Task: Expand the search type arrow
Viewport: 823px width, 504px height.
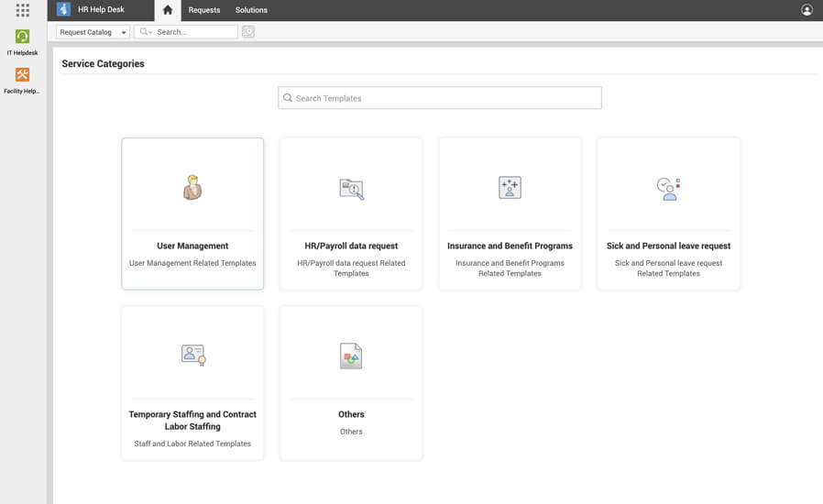Action: [146, 32]
